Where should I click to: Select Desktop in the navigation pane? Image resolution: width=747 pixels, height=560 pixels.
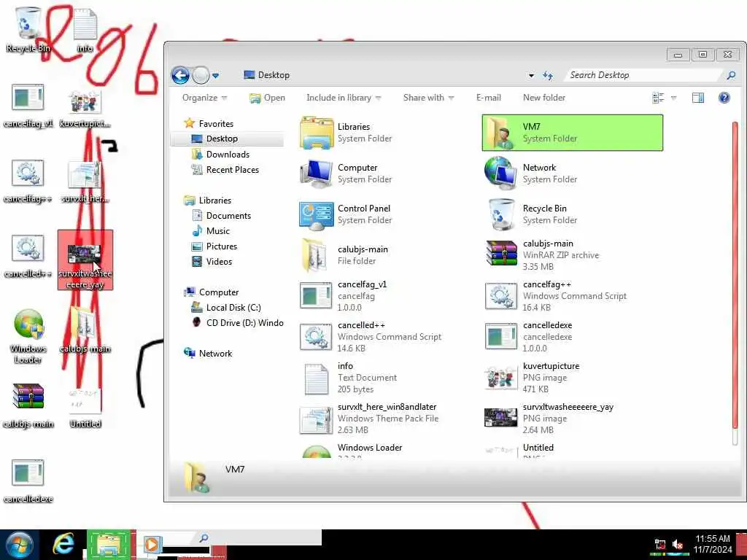(x=214, y=139)
